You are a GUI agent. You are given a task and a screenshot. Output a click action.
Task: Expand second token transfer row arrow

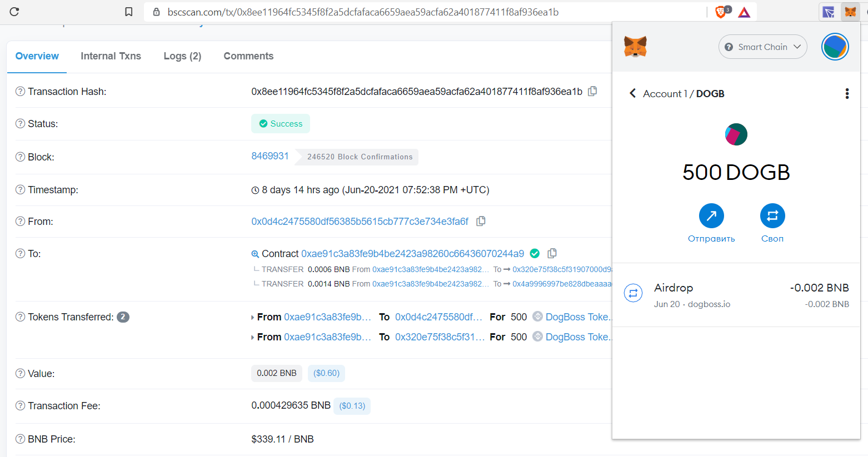click(253, 338)
